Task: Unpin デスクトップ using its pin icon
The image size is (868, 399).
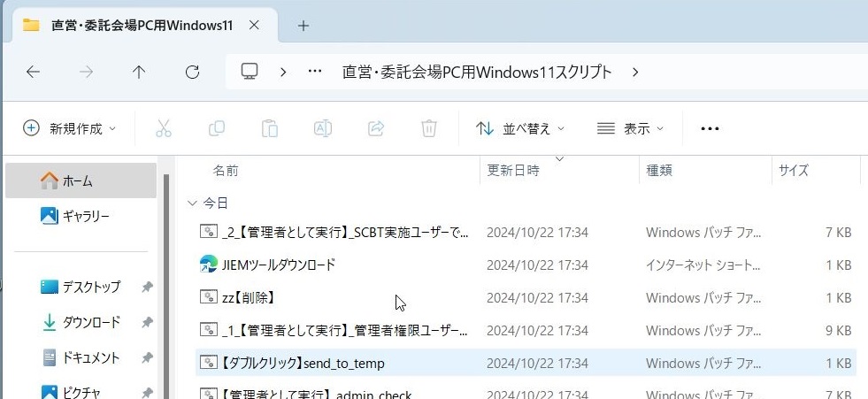Action: tap(147, 287)
